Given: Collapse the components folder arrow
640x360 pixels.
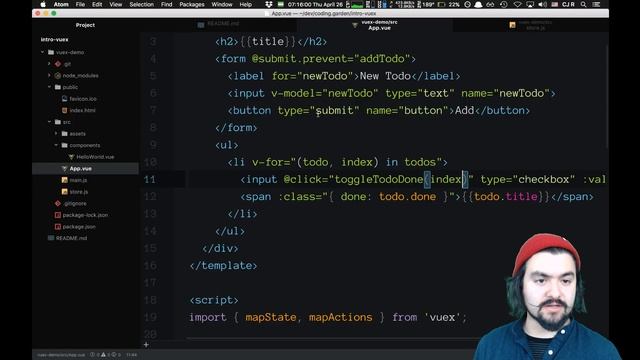Looking at the screenshot, I should [56, 145].
